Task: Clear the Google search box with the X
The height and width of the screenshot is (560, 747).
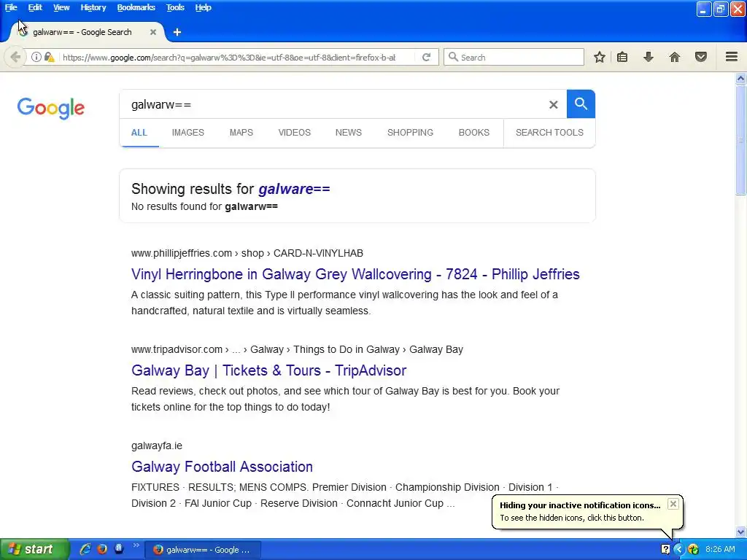Action: 553,104
